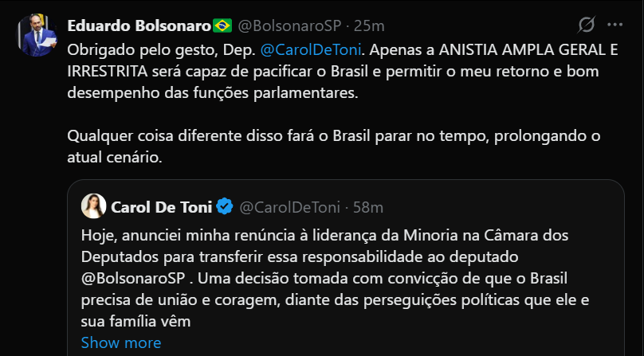Click Carol De Toni's blue verified badge
This screenshot has width=644, height=356.
pos(225,207)
